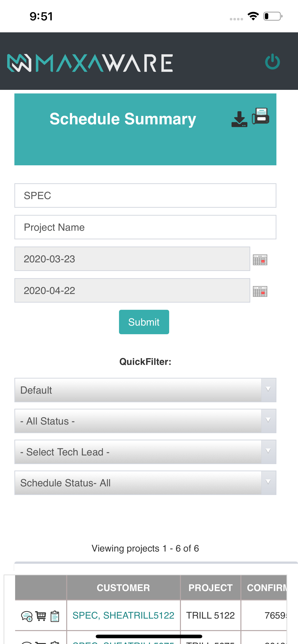Open calendar picker for end date 2020-04-22

point(260,291)
